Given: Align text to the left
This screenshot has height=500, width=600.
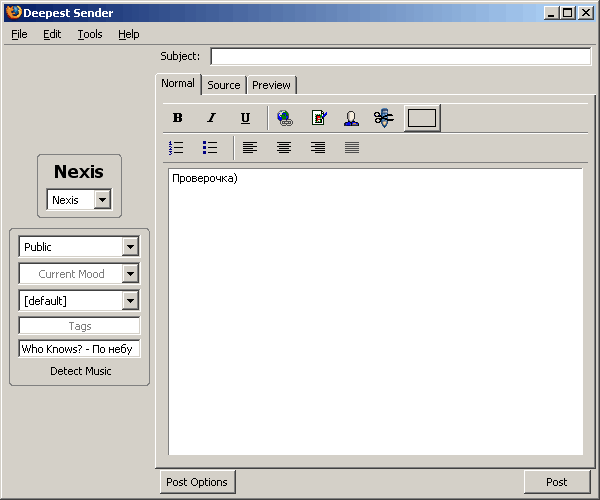Looking at the screenshot, I should (250, 148).
